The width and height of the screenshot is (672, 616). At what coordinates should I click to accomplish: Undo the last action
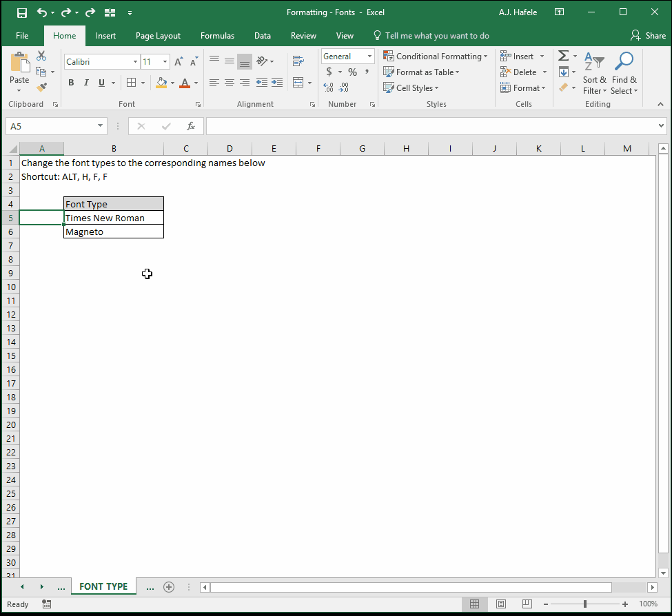coord(41,12)
